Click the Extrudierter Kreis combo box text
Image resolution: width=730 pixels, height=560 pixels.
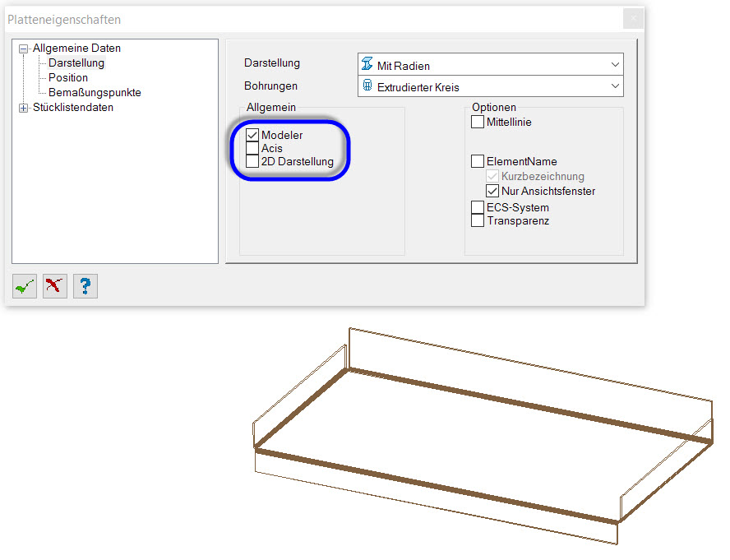418,88
